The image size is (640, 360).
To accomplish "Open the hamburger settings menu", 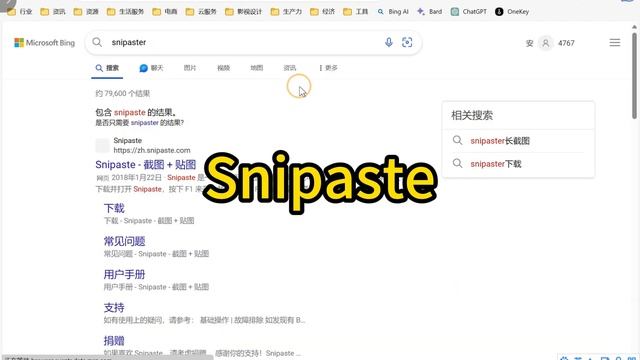I will pyautogui.click(x=615, y=42).
